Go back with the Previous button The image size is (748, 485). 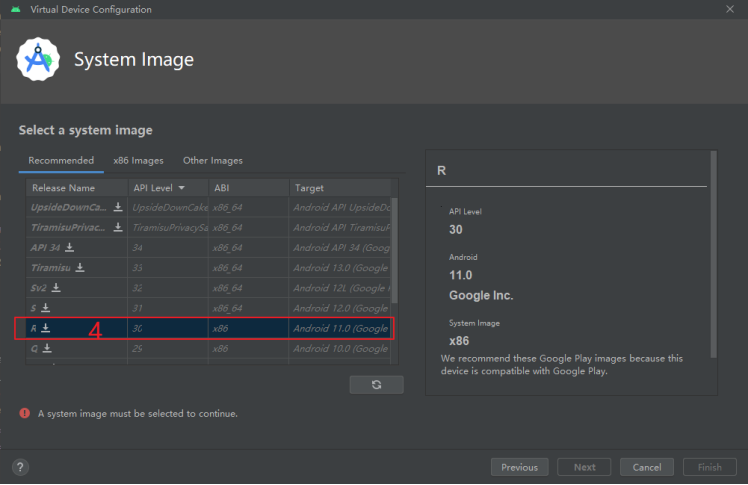click(x=519, y=467)
